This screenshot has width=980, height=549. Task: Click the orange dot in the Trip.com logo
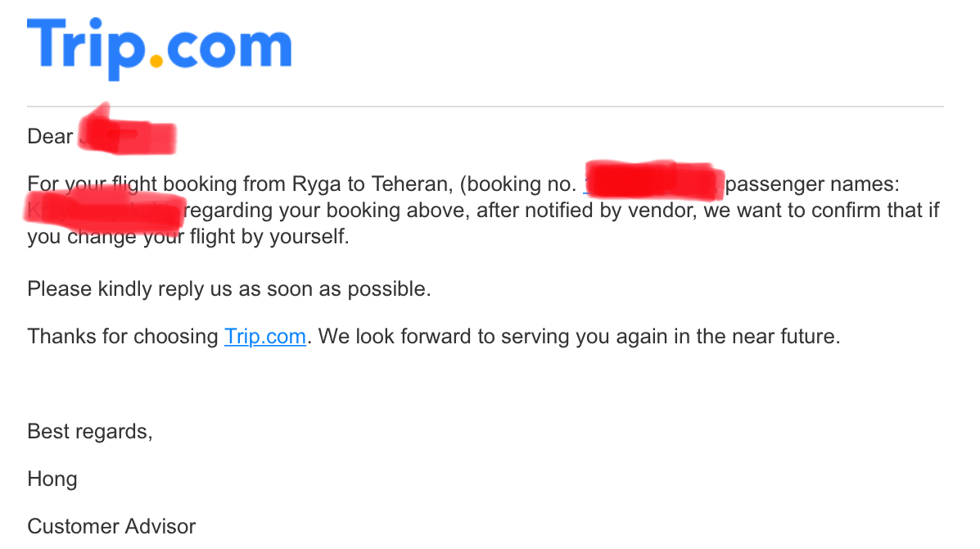pos(156,61)
